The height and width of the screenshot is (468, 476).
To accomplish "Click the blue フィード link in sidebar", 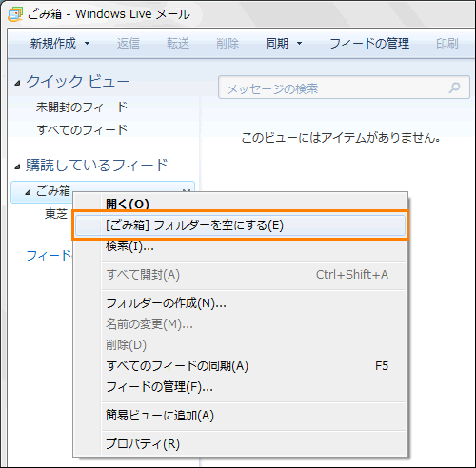I will (x=50, y=256).
